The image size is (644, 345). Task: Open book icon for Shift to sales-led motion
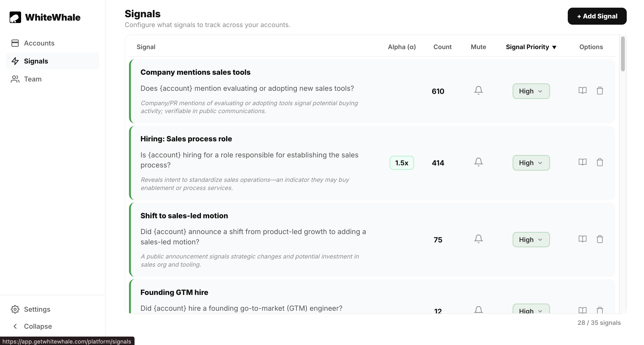(x=582, y=239)
